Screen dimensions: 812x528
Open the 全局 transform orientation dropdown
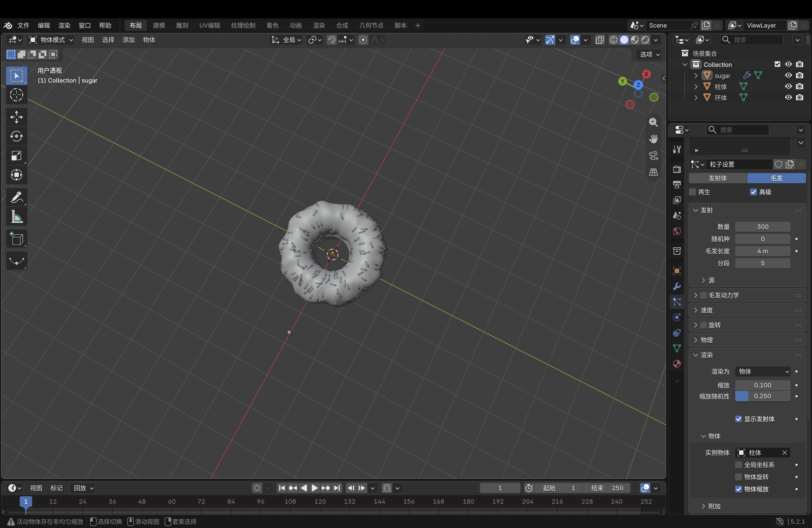(287, 40)
